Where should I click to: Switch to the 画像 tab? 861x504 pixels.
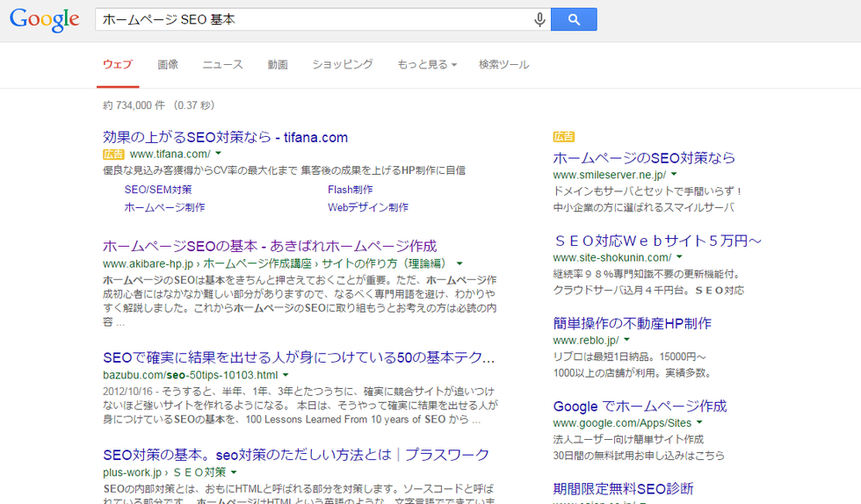click(168, 64)
